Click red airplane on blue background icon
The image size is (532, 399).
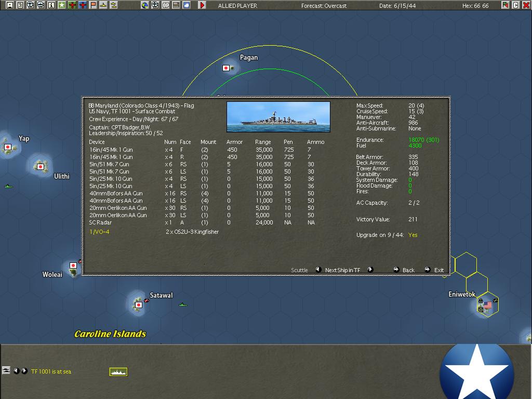click(x=83, y=5)
